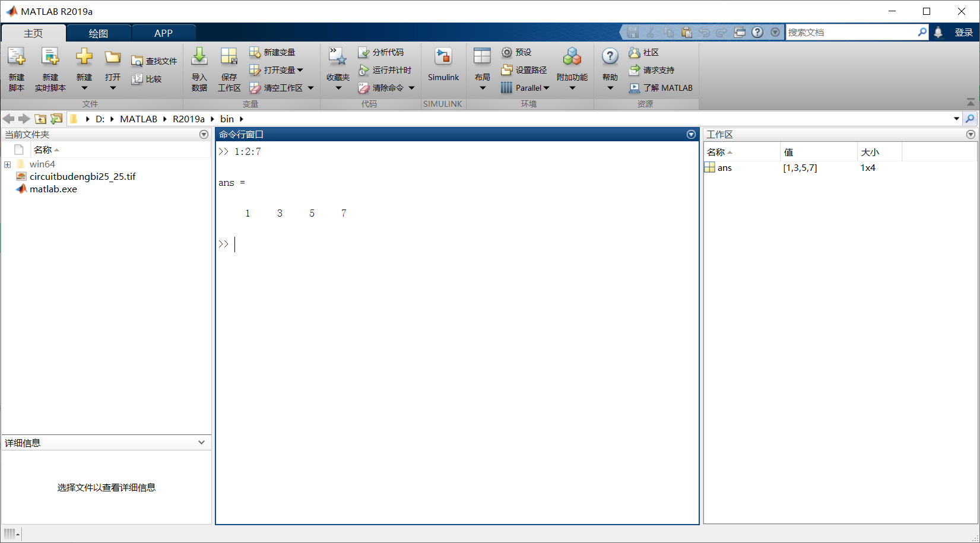This screenshot has height=543, width=980.
Task: Expand the 新建 new dropdown
Action: coord(84,88)
